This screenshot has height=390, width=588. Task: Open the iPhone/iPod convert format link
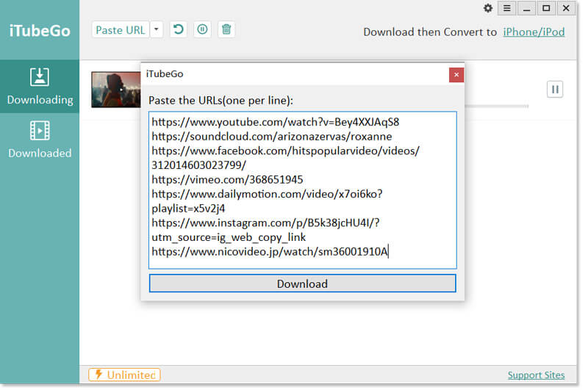tap(534, 32)
